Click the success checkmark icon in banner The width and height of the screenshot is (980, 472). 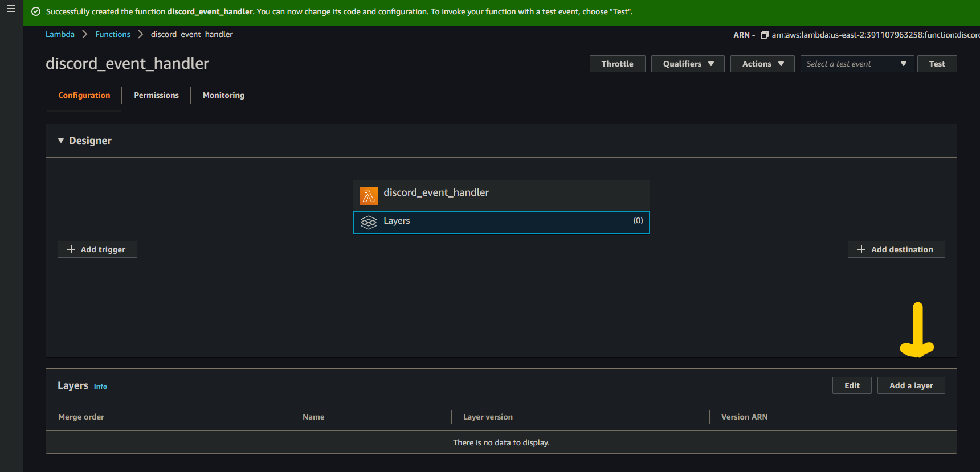(36, 11)
